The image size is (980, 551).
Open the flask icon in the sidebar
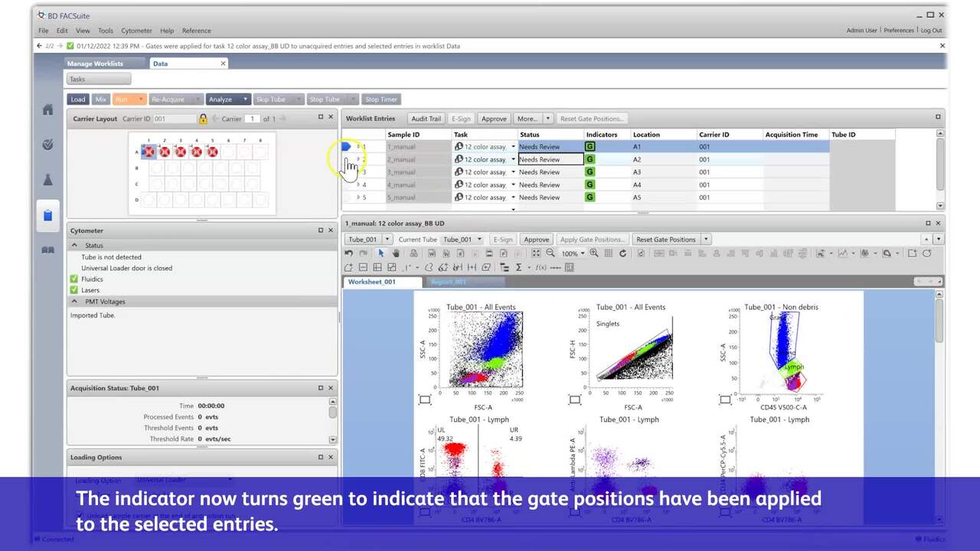point(47,180)
